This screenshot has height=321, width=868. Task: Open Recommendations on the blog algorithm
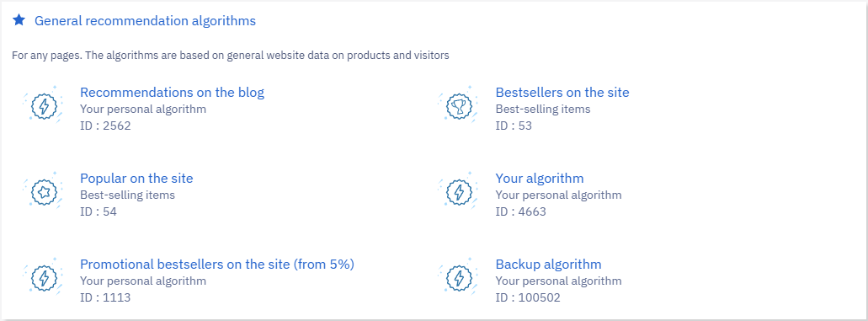pos(172,92)
